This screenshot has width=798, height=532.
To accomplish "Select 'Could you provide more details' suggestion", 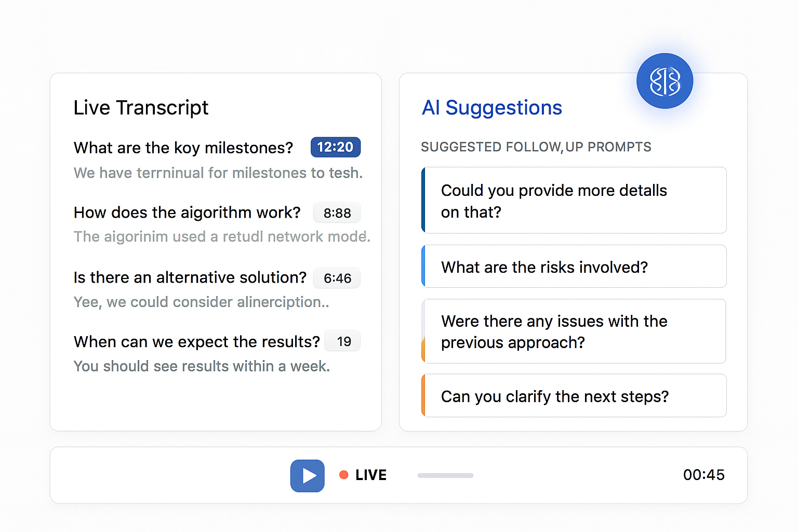I will (574, 201).
